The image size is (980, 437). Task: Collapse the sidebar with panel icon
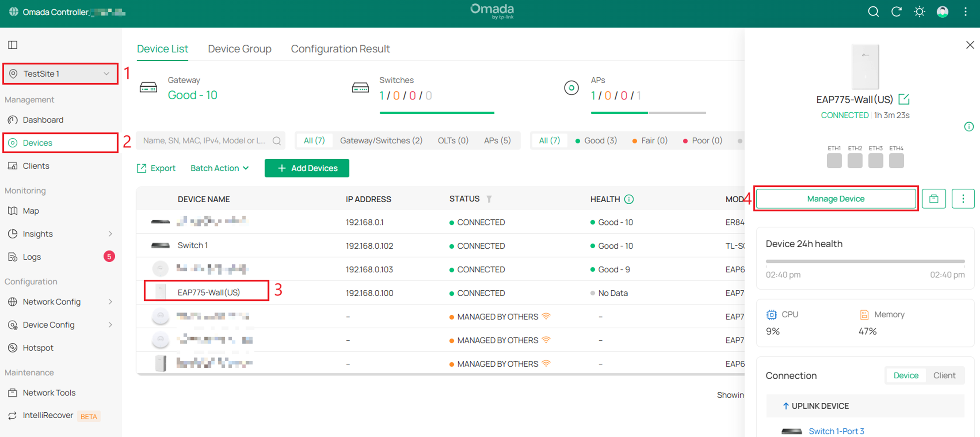click(x=13, y=45)
